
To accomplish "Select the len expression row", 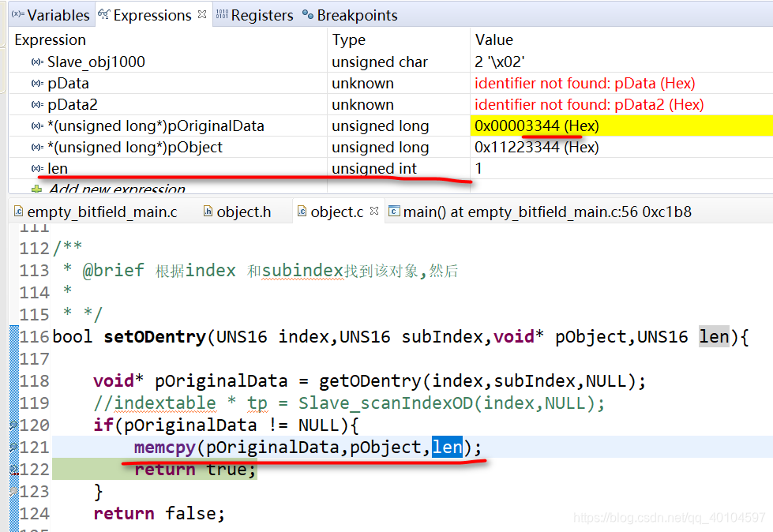I will (x=390, y=168).
